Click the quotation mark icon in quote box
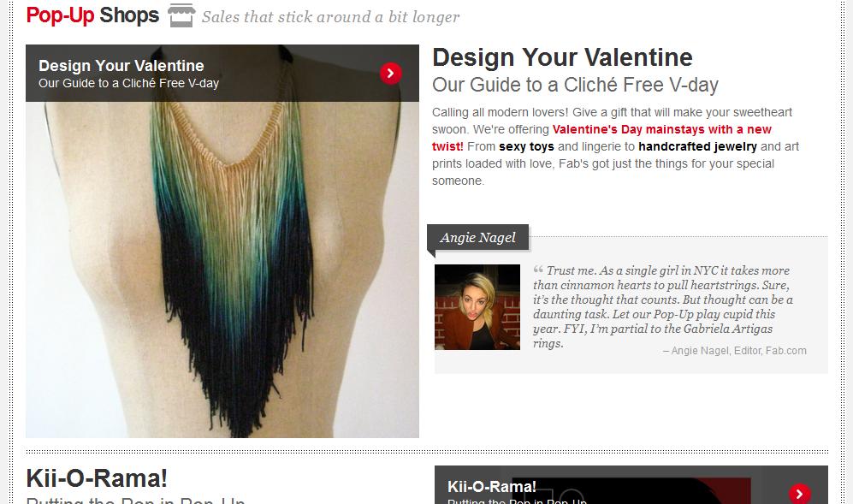Image resolution: width=853 pixels, height=504 pixels. (538, 269)
